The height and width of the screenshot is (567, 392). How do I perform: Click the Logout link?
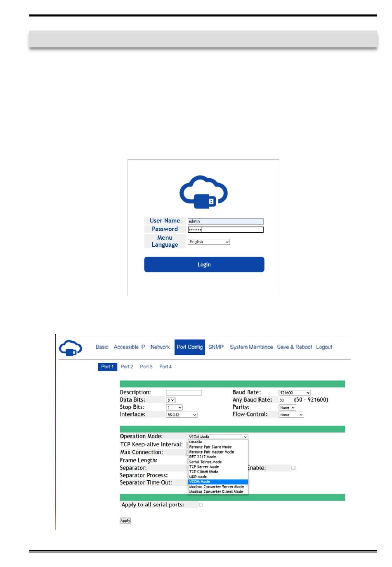pos(324,347)
